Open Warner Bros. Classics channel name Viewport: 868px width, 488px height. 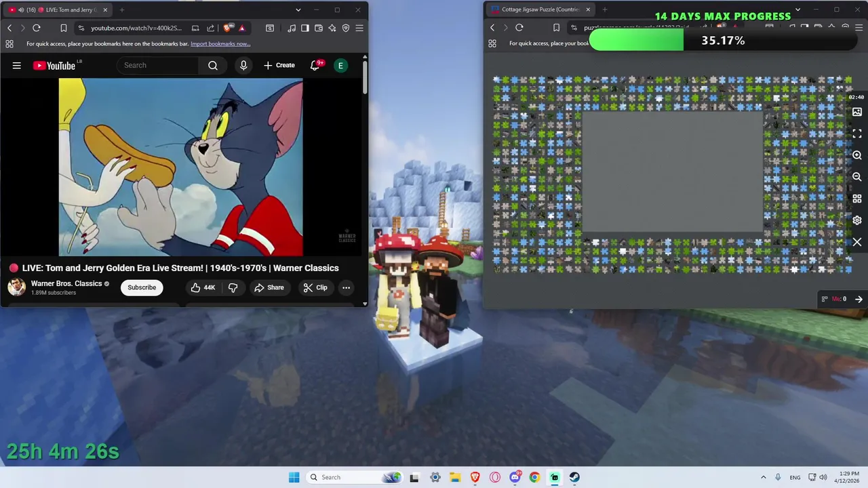(x=66, y=283)
